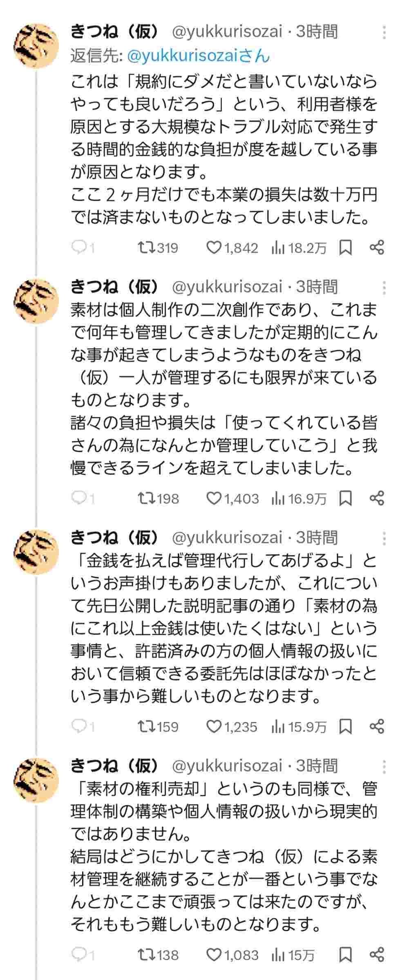Retweet the post with 138 reposts
The height and width of the screenshot is (980, 407).
click(145, 955)
